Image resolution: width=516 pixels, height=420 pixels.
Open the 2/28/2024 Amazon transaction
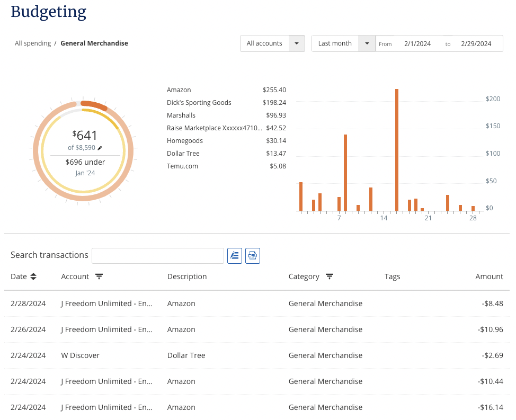pos(257,303)
